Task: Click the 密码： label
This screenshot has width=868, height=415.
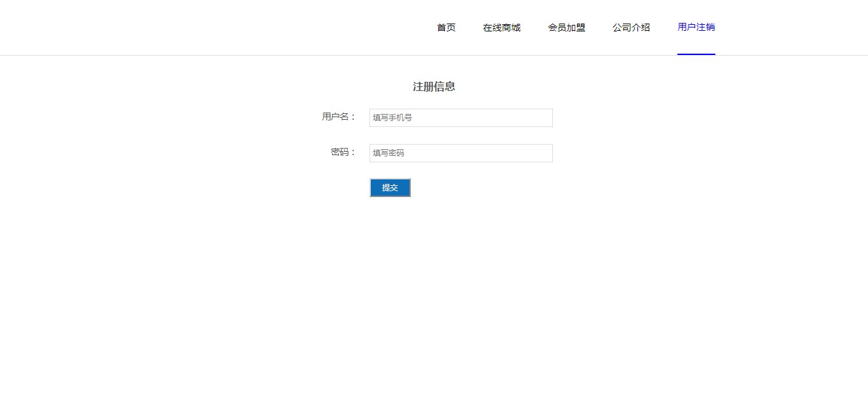Action: tap(344, 153)
